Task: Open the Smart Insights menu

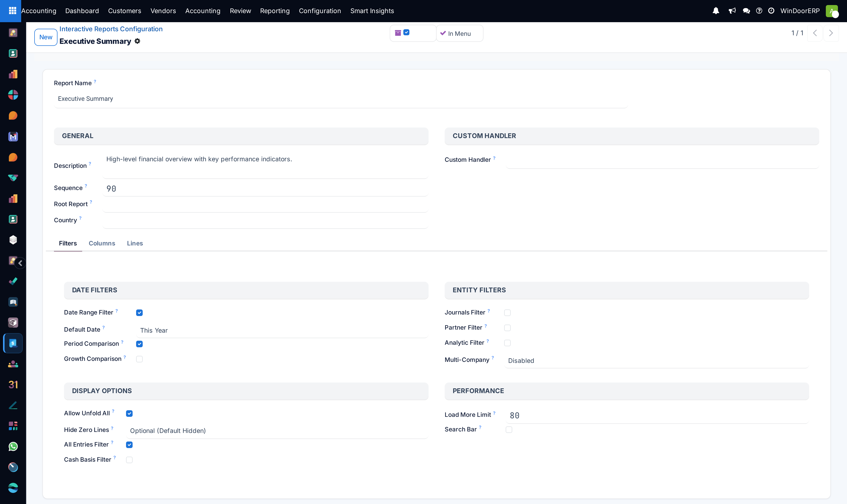Action: [x=372, y=11]
